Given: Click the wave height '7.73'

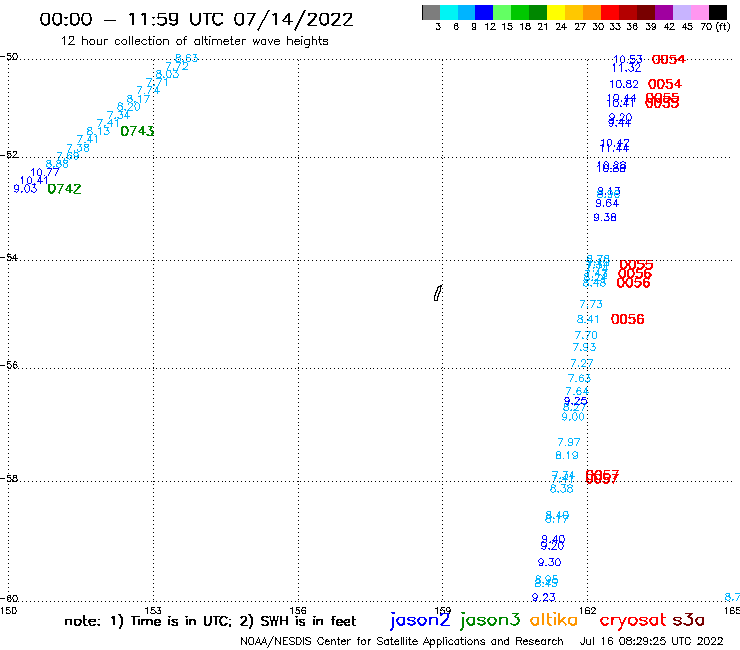Looking at the screenshot, I should point(591,304).
